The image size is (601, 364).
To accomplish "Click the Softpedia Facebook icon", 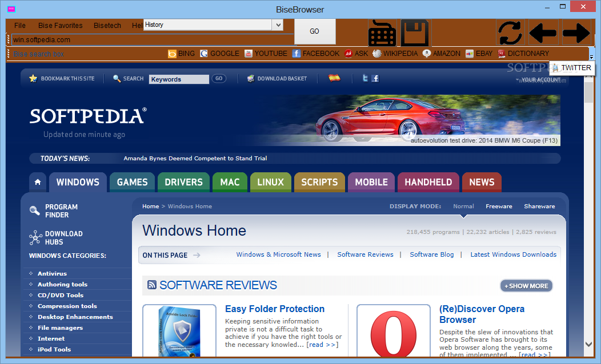I will coord(375,79).
